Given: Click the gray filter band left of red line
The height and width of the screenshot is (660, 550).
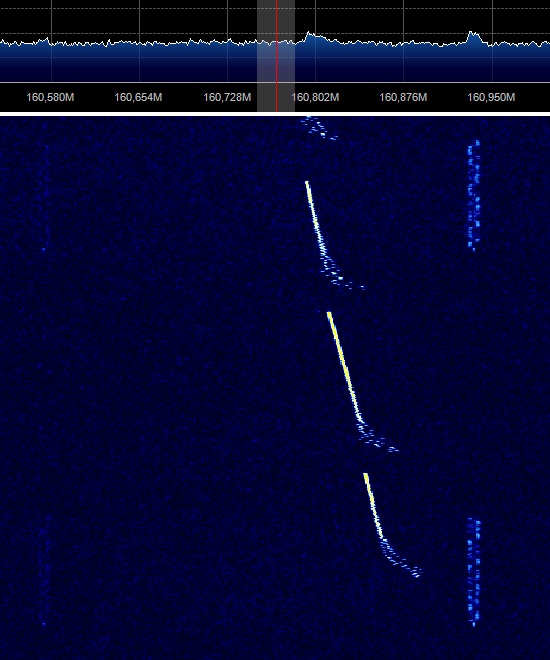Looking at the screenshot, I should 266,55.
